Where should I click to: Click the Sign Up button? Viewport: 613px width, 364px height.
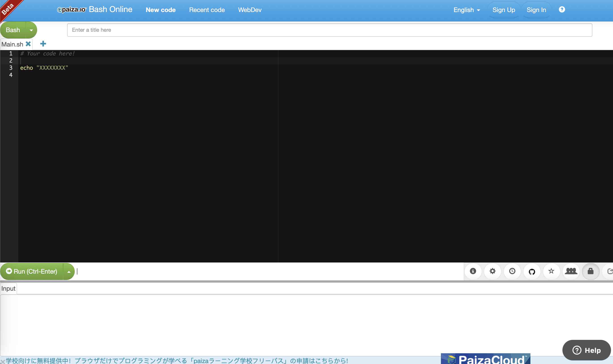click(504, 10)
